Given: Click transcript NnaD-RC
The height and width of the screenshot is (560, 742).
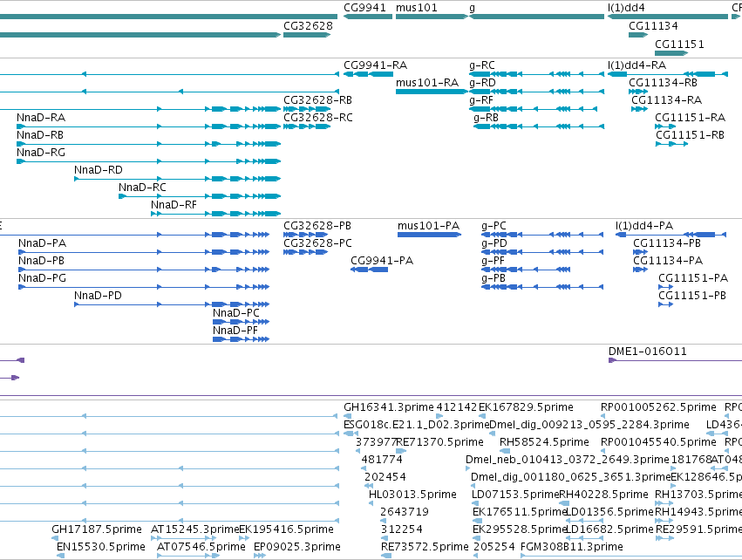Looking at the screenshot, I should click(142, 188).
